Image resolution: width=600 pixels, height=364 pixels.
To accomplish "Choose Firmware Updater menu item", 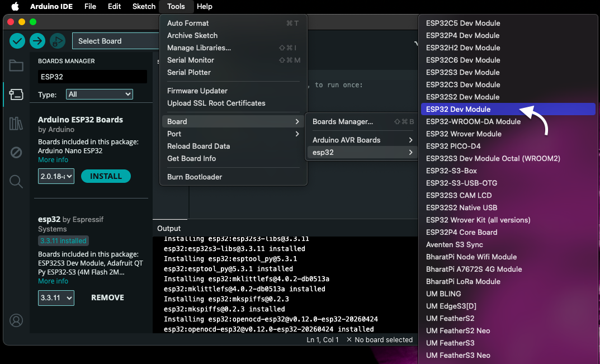I will pos(233,91).
